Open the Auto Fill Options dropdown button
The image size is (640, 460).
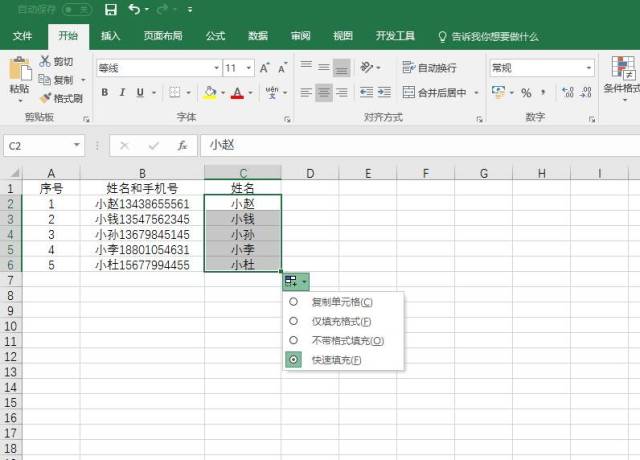point(296,281)
